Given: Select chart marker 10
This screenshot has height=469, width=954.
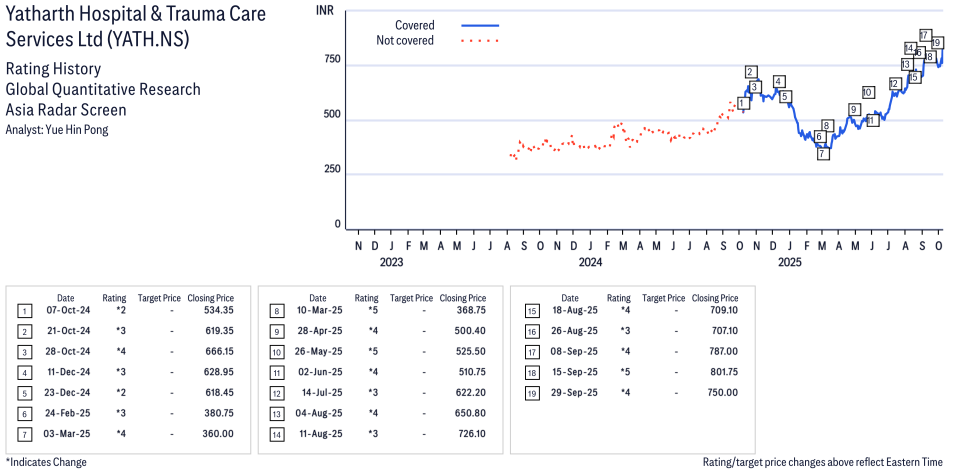Looking at the screenshot, I should [x=867, y=92].
